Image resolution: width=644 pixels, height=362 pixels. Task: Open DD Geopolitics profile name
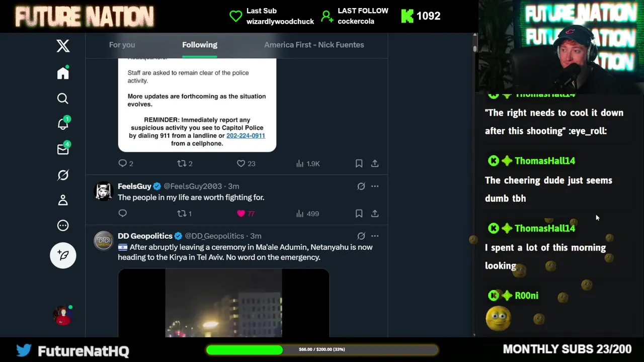[x=145, y=236]
